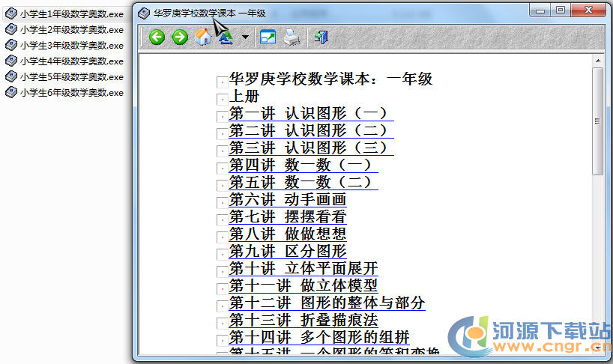Go to the Home page icon

[203, 37]
